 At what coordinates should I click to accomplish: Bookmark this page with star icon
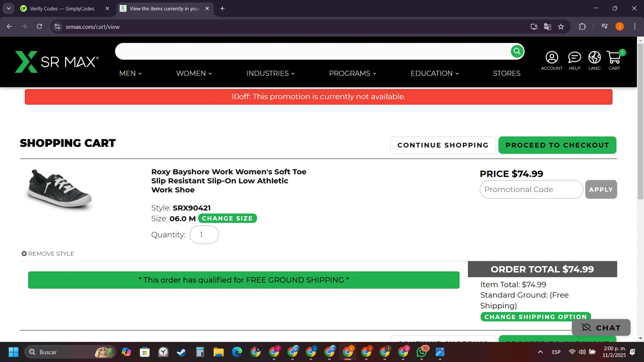tap(561, 27)
